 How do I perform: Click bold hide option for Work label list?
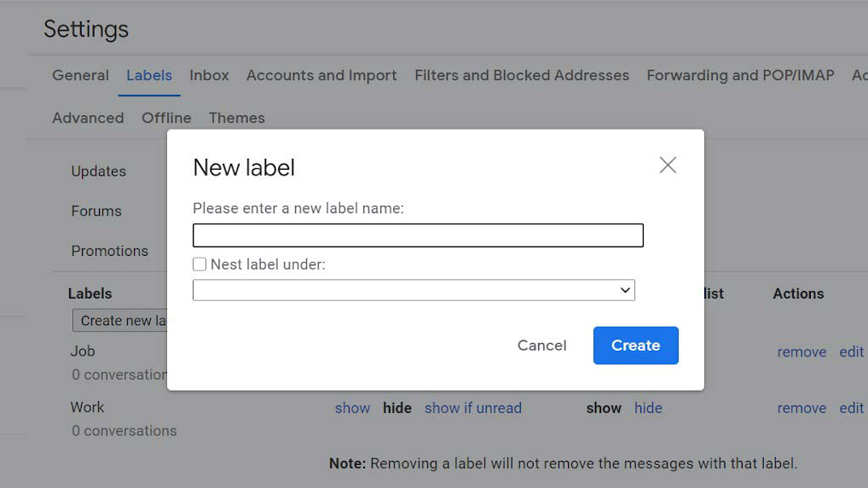(x=397, y=409)
